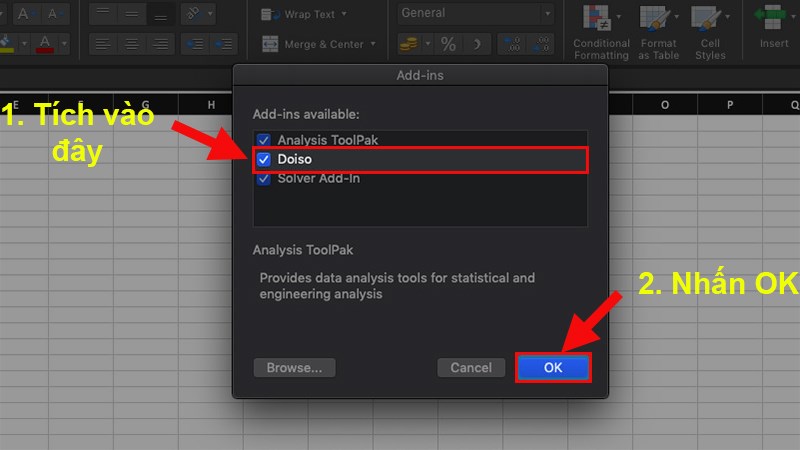Open the General number format dropdown
This screenshot has height=450, width=800.
click(x=476, y=13)
